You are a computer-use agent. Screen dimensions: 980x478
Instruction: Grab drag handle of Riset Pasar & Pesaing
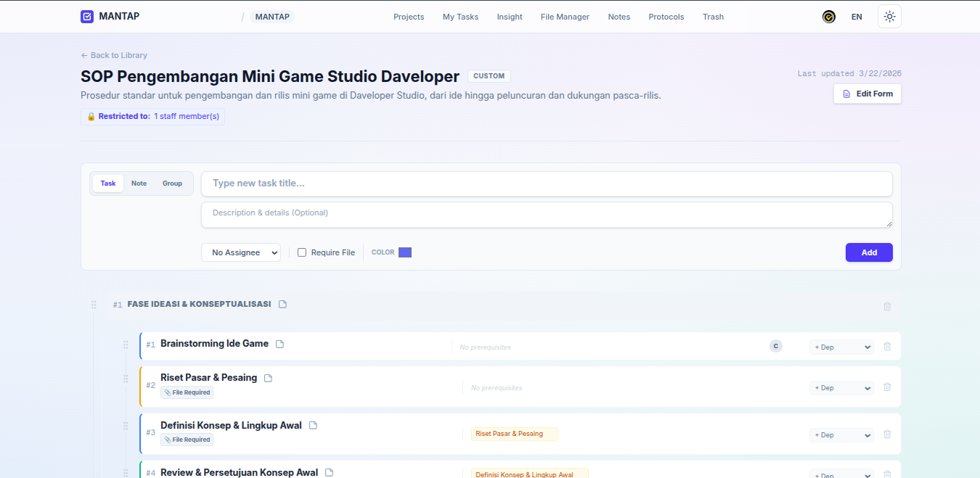pyautogui.click(x=126, y=379)
